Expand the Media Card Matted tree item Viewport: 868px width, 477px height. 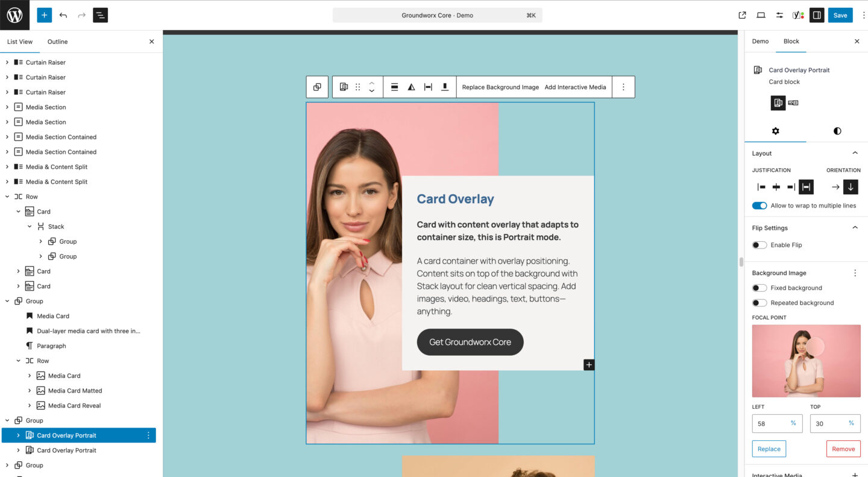click(30, 391)
